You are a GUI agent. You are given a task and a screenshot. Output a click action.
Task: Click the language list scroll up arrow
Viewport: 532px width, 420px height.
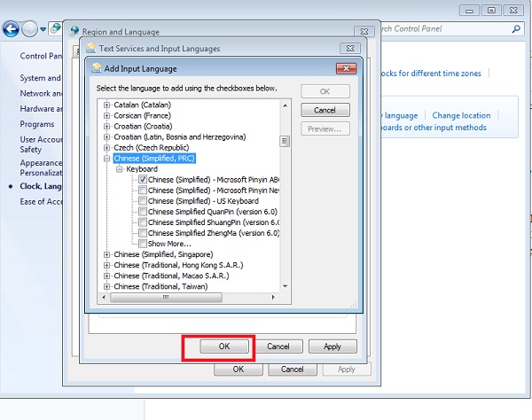[x=285, y=105]
